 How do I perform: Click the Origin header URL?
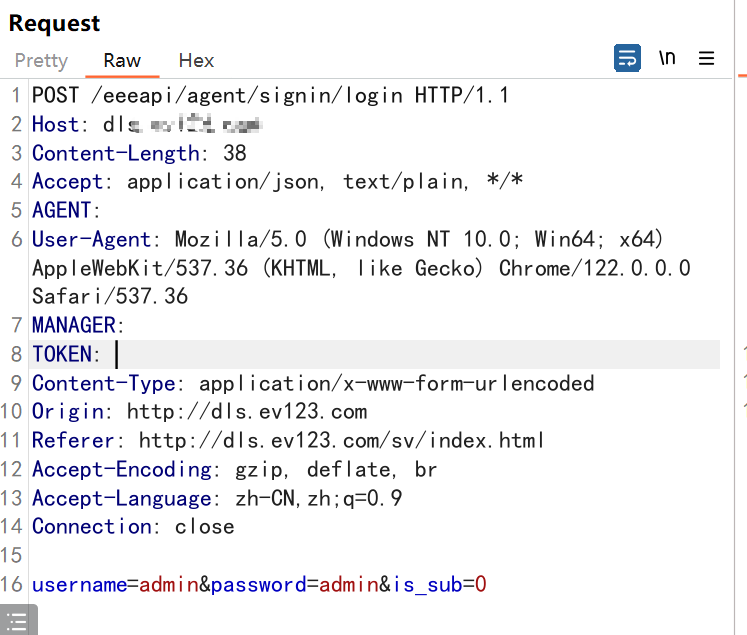tap(247, 412)
